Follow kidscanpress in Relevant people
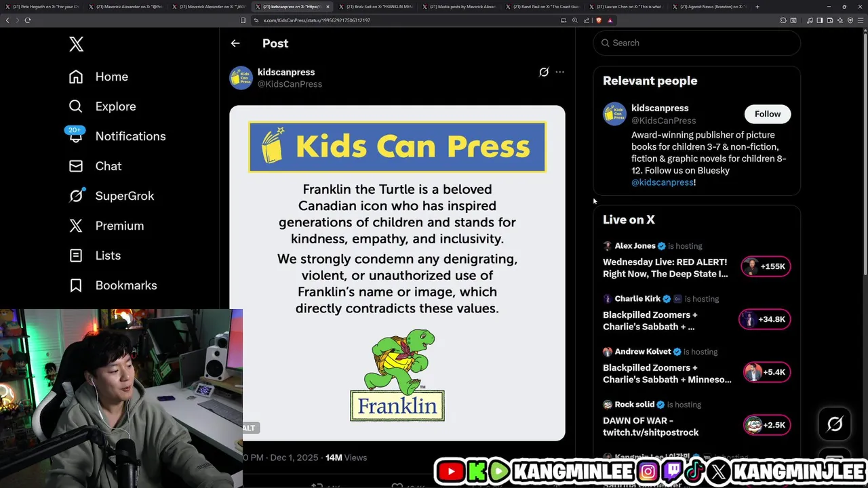 [x=768, y=114]
